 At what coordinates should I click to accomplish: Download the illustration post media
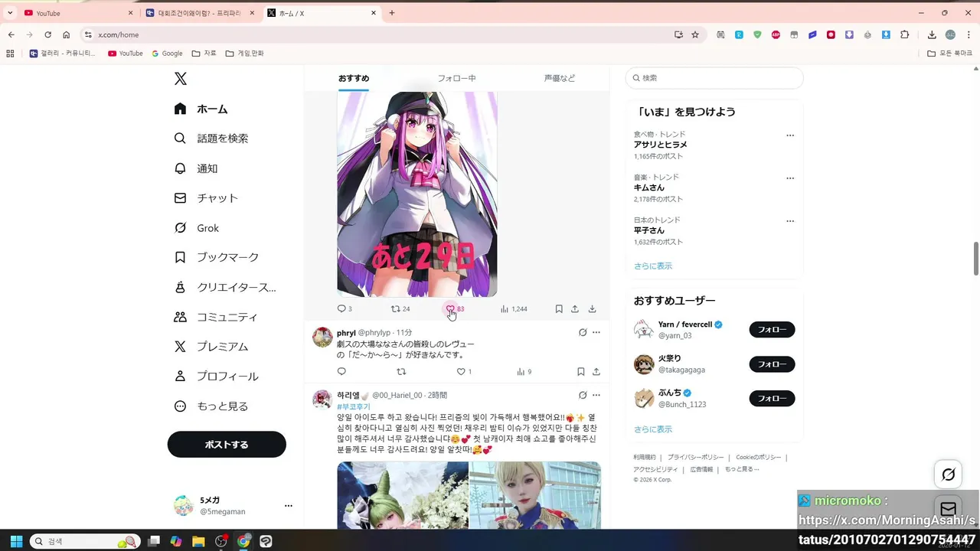(x=592, y=309)
